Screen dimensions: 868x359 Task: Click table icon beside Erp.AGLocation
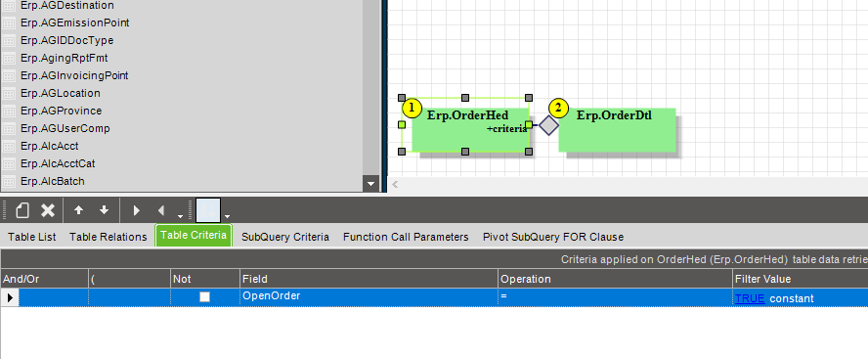(x=8, y=94)
